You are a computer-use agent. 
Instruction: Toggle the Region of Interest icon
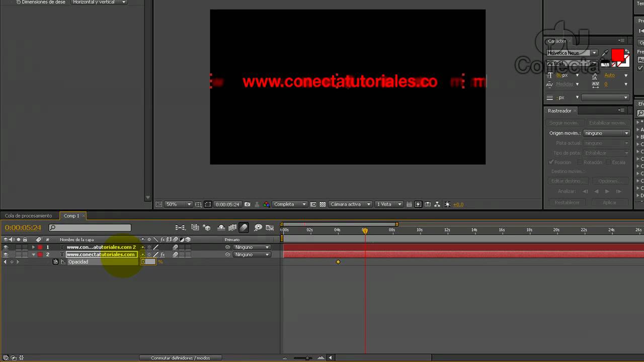coord(313,205)
